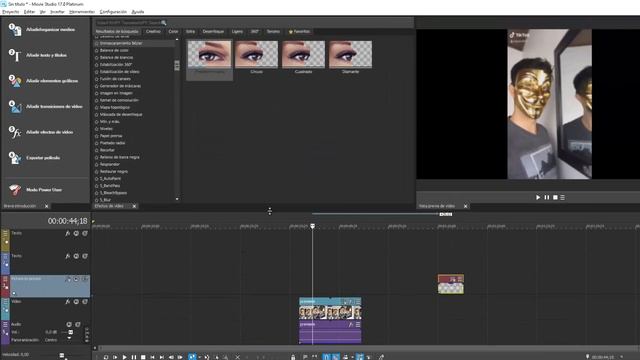
Task: Open the Herramientas menu
Action: point(82,12)
